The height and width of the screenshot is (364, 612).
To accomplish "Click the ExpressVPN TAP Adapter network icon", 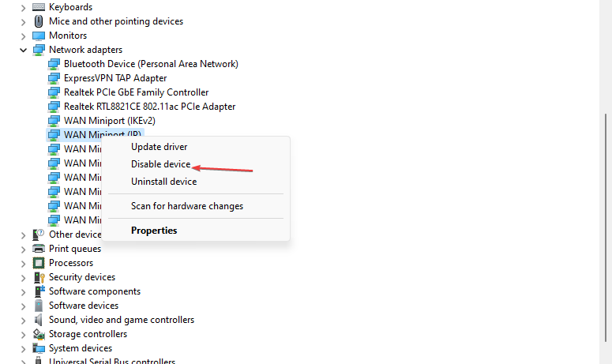I will click(x=54, y=78).
